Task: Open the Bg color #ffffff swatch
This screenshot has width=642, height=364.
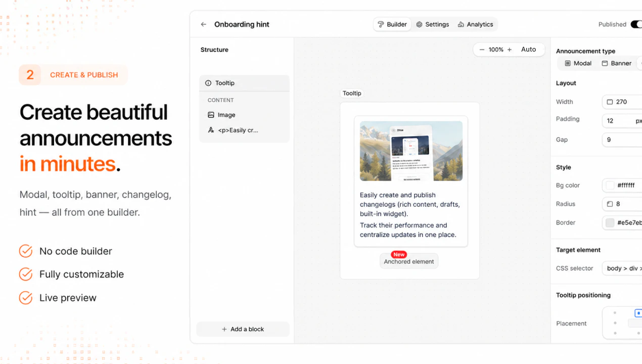Action: point(609,185)
